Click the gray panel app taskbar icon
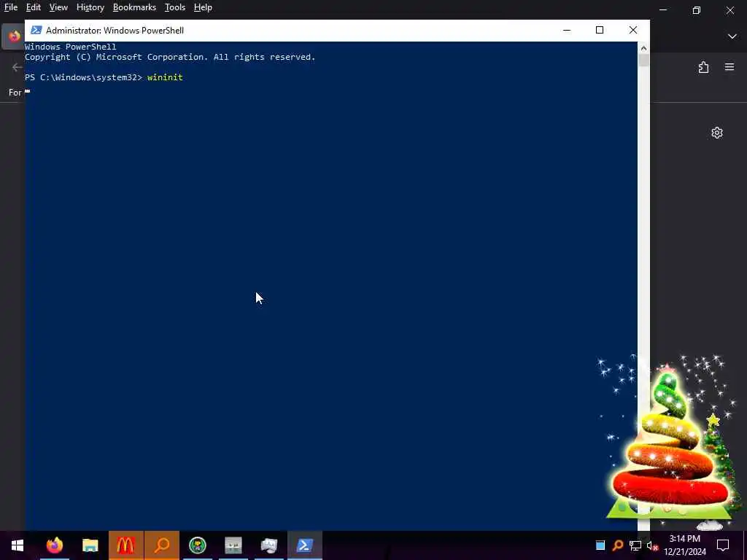747x560 pixels. point(233,545)
